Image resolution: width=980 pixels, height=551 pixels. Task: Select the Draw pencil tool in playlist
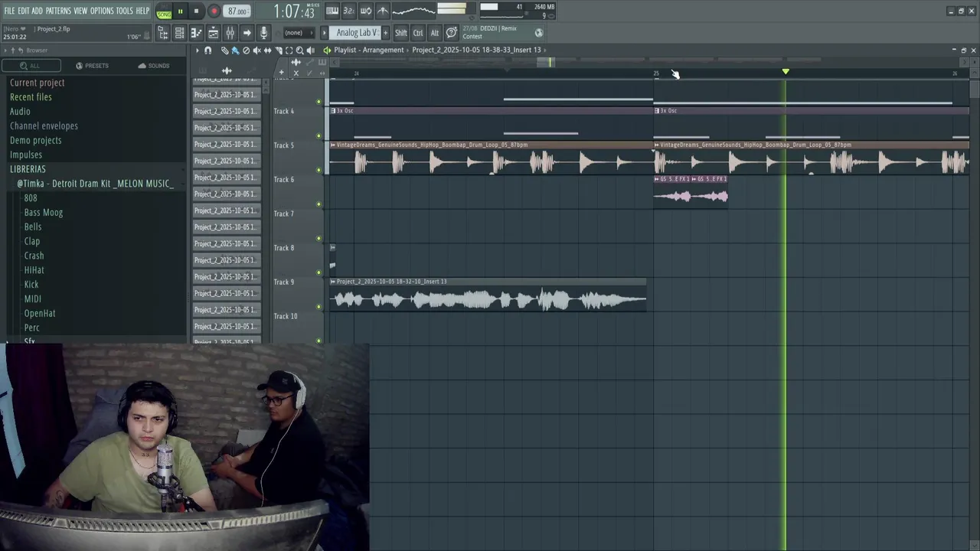(224, 51)
